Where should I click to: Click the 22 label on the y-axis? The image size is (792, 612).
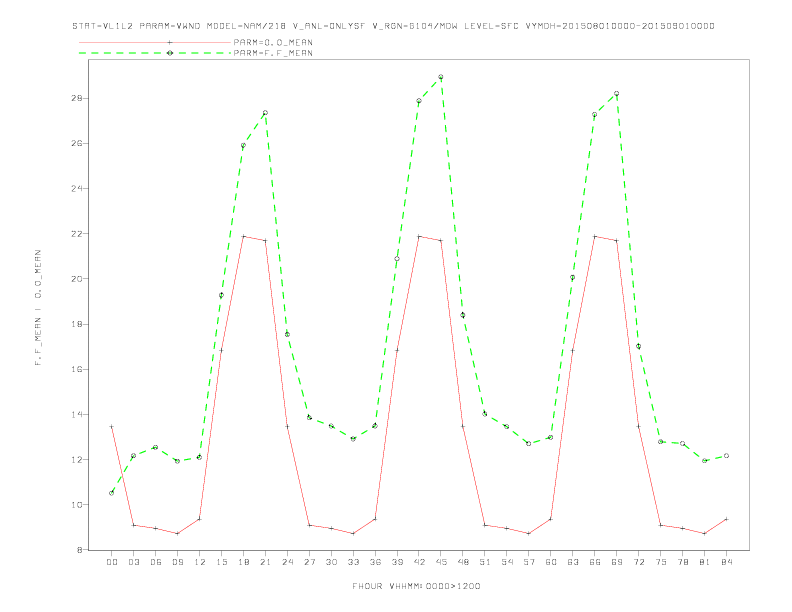point(77,234)
